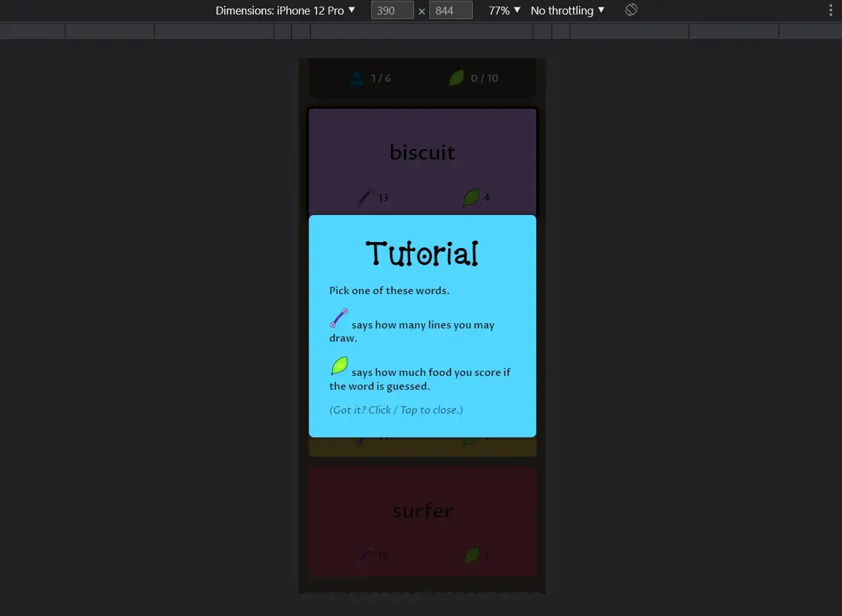
Task: Select the biscuit word card
Action: (423, 162)
